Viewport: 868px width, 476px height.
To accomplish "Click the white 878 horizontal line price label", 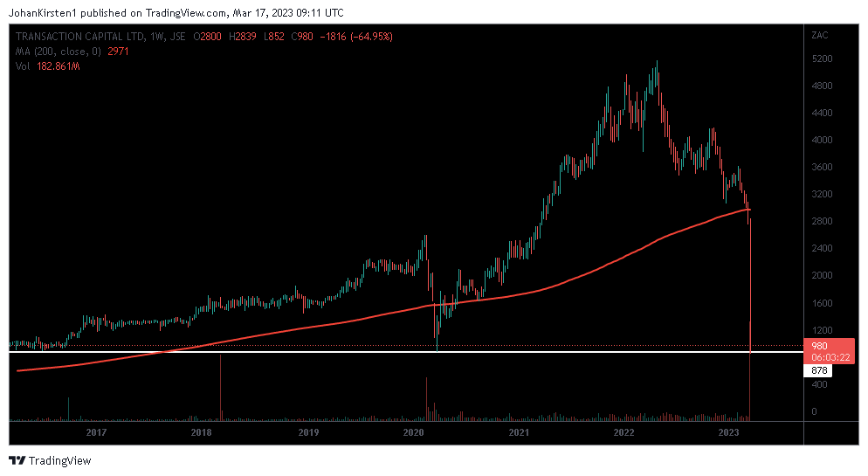I will coord(819,370).
